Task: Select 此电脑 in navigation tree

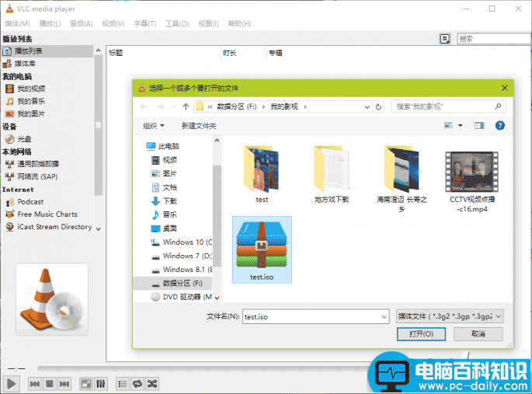Action: click(163, 146)
